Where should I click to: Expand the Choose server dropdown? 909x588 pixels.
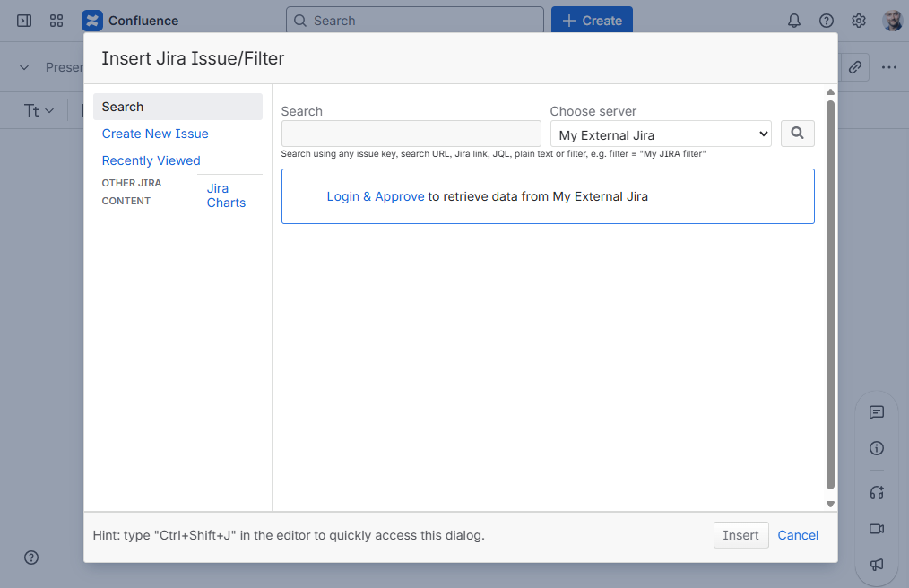661,134
